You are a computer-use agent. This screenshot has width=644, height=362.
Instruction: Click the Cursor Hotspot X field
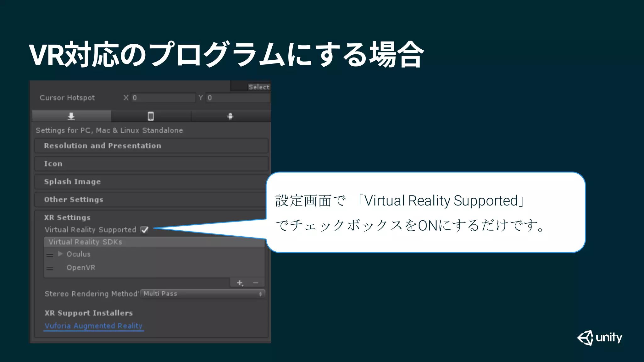(x=163, y=98)
